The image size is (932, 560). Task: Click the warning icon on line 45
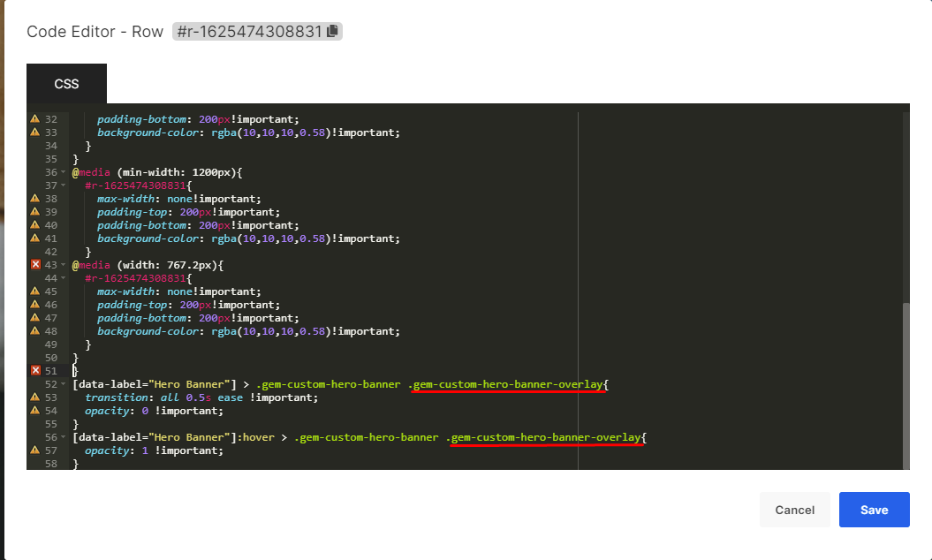click(35, 291)
